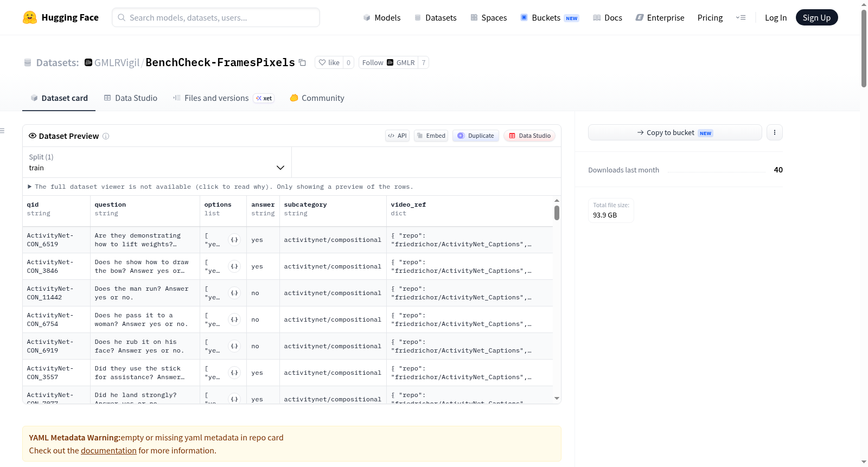Expand options JSON for ActivityNet-CON_6919 row

coord(234,346)
